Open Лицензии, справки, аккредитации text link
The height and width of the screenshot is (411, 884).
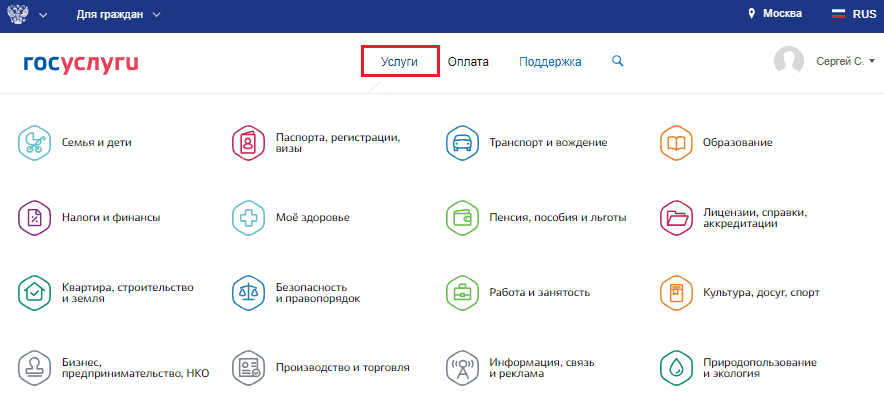click(x=756, y=218)
